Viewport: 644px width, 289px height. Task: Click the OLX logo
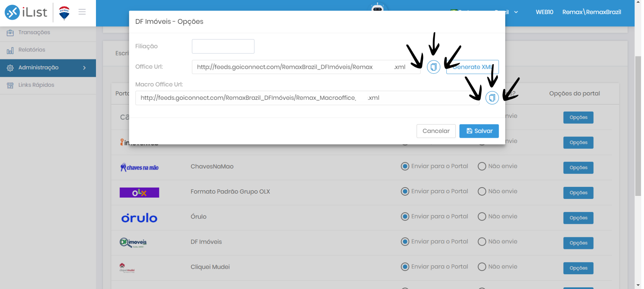click(x=139, y=193)
